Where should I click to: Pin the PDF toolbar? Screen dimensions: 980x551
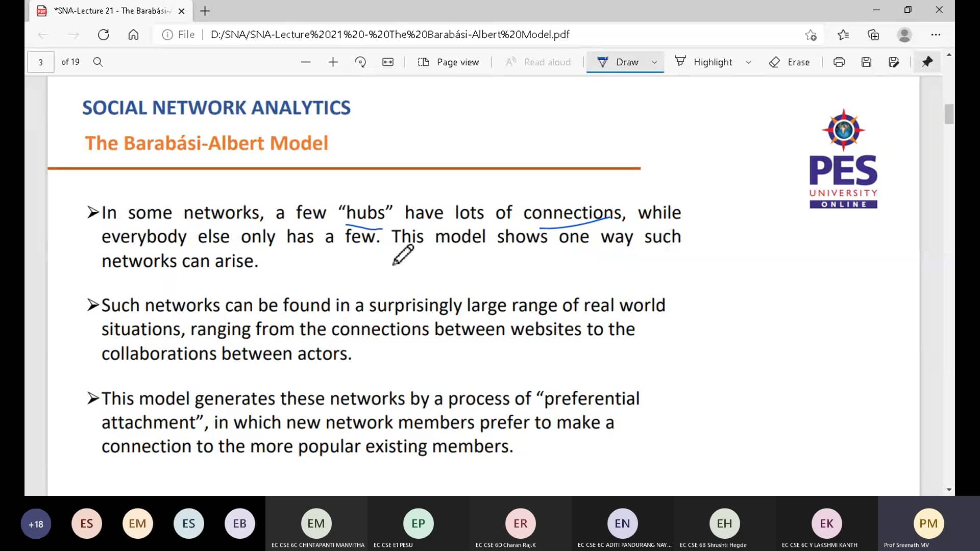point(927,62)
